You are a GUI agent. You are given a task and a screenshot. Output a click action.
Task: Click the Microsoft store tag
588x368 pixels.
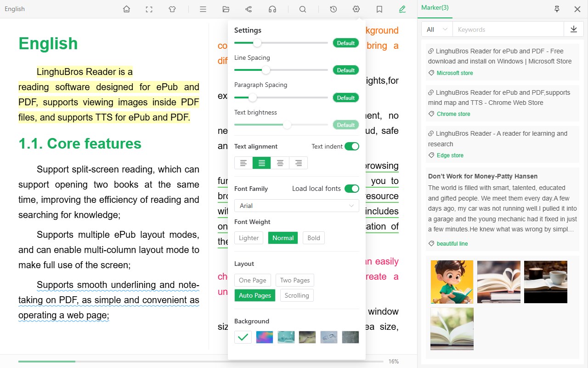pos(455,73)
